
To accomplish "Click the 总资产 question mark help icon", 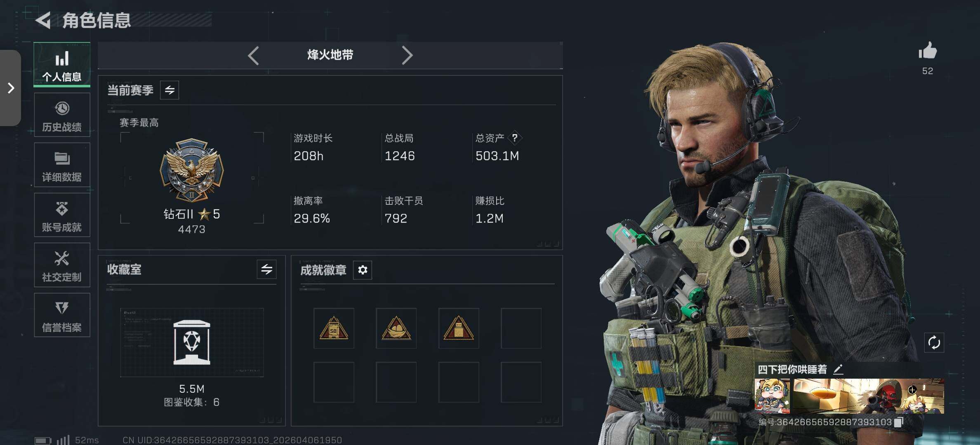I will point(515,138).
